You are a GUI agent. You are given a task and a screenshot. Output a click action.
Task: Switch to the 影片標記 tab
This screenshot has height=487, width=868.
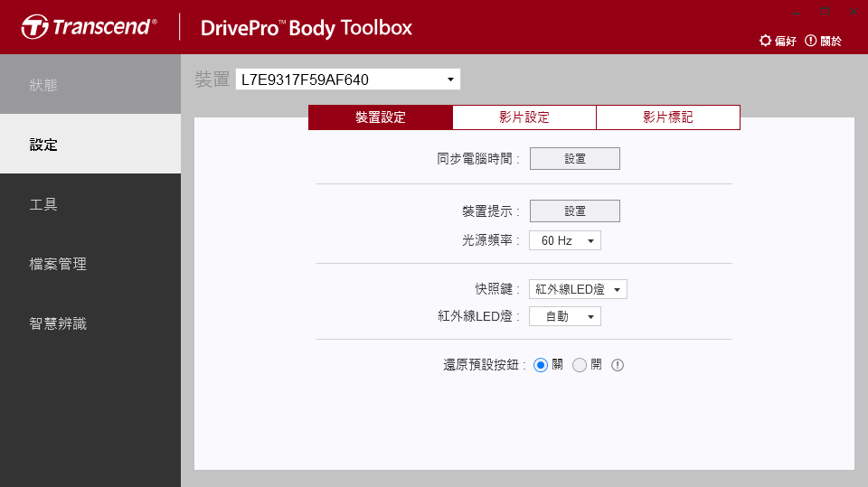click(x=668, y=117)
